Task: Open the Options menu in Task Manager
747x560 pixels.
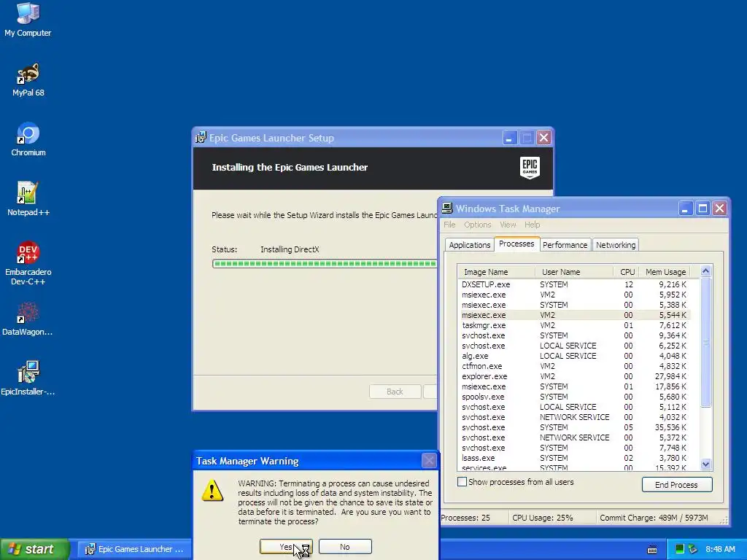Action: (x=477, y=225)
